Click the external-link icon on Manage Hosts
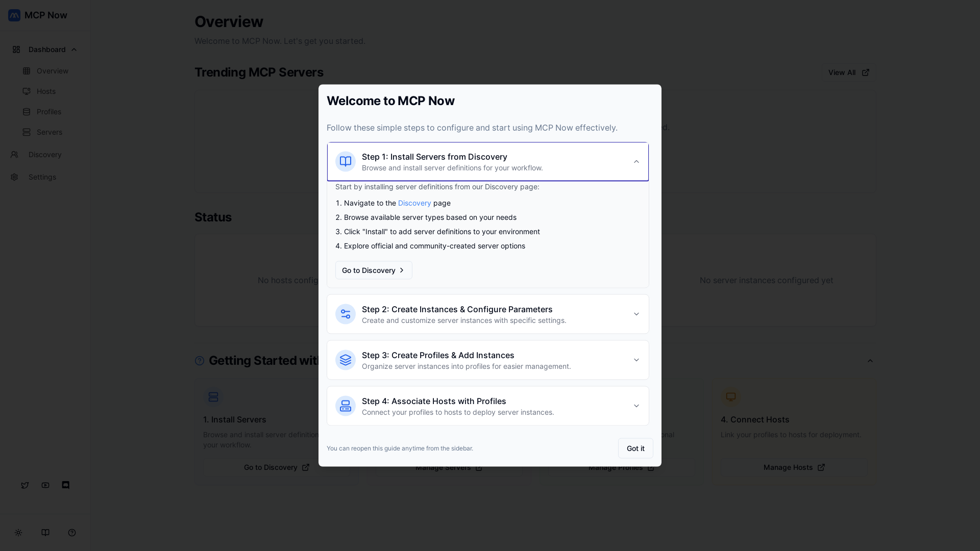 pos(821,467)
